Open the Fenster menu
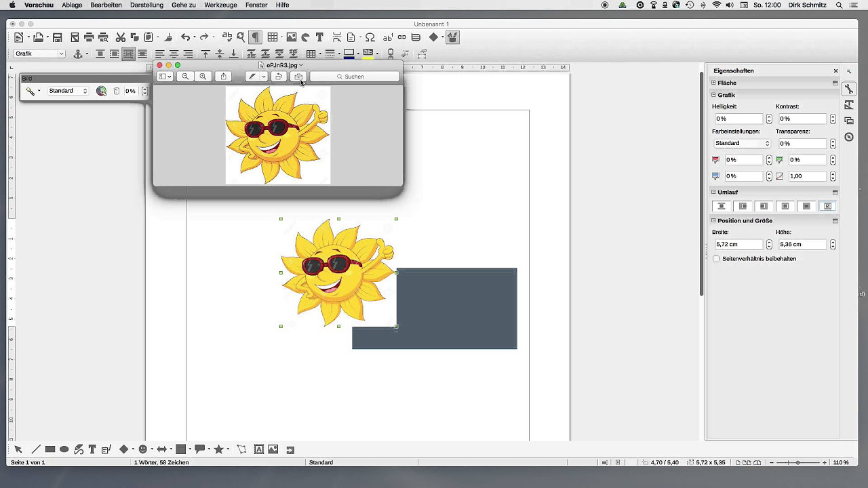 [x=256, y=5]
